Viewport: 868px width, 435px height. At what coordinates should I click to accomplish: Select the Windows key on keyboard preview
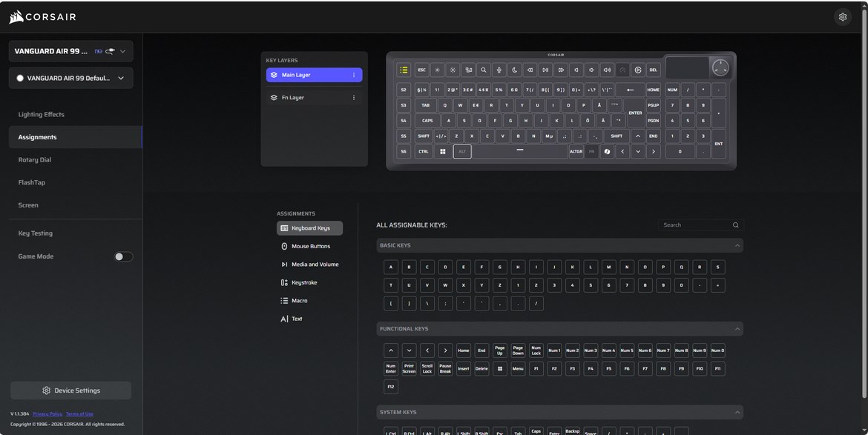443,151
